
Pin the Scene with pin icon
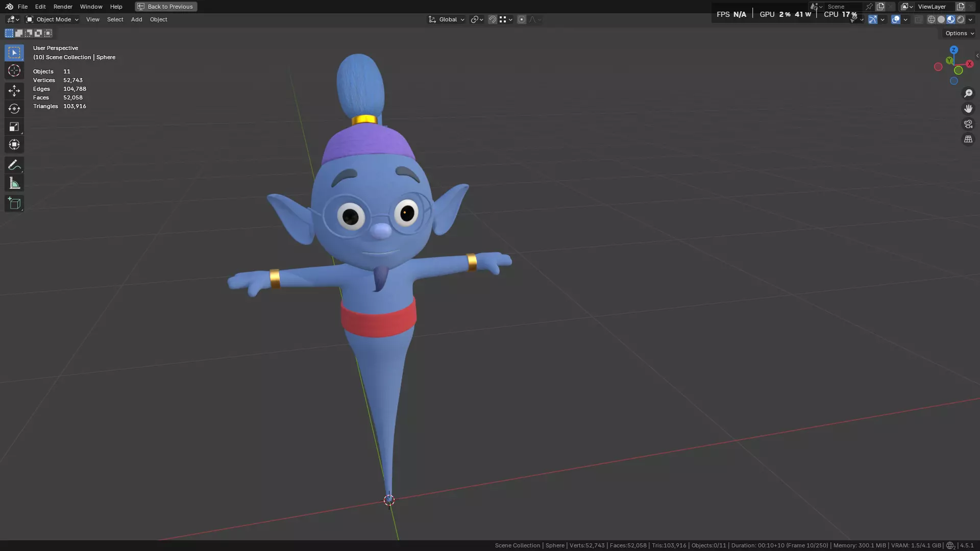coord(869,7)
